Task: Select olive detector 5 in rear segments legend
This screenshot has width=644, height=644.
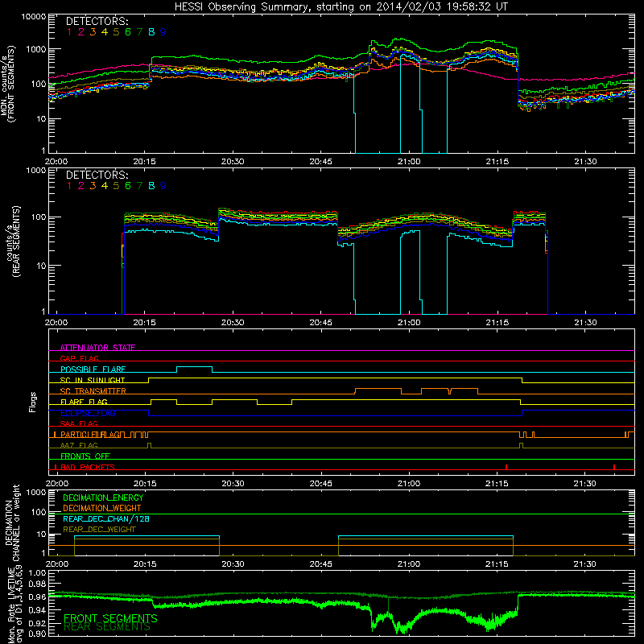Action: [116, 186]
